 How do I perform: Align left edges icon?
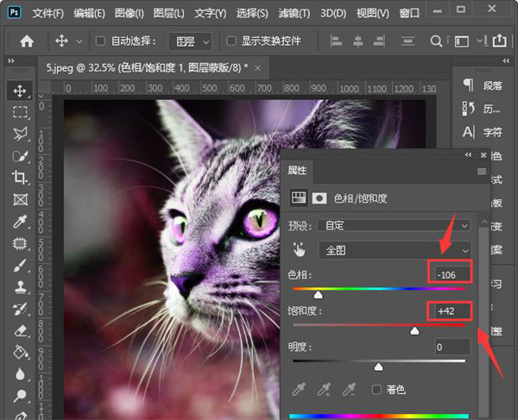pyautogui.click(x=336, y=41)
